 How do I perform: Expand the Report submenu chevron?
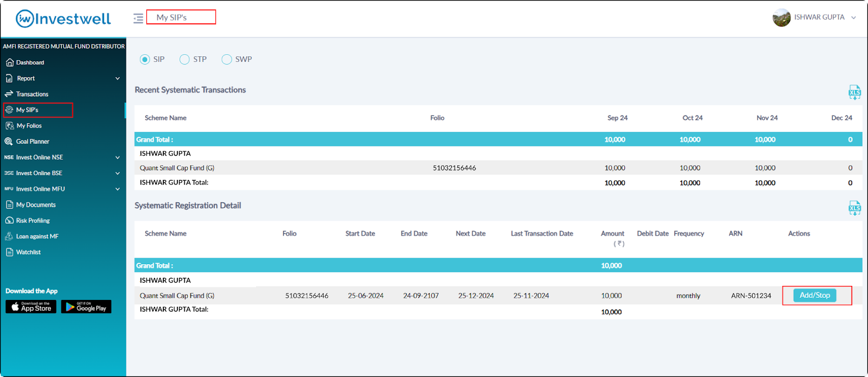(118, 78)
